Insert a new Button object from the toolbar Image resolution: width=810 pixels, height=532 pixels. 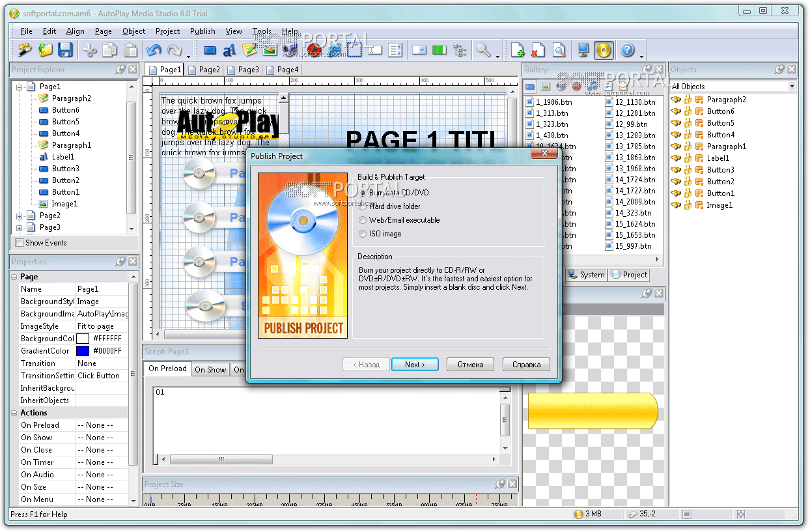click(x=210, y=49)
